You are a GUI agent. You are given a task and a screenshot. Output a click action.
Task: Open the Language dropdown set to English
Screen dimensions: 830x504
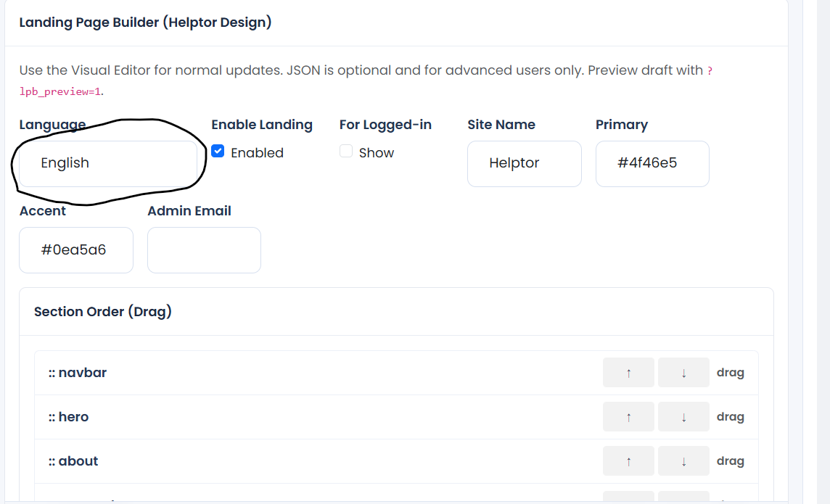(x=108, y=163)
